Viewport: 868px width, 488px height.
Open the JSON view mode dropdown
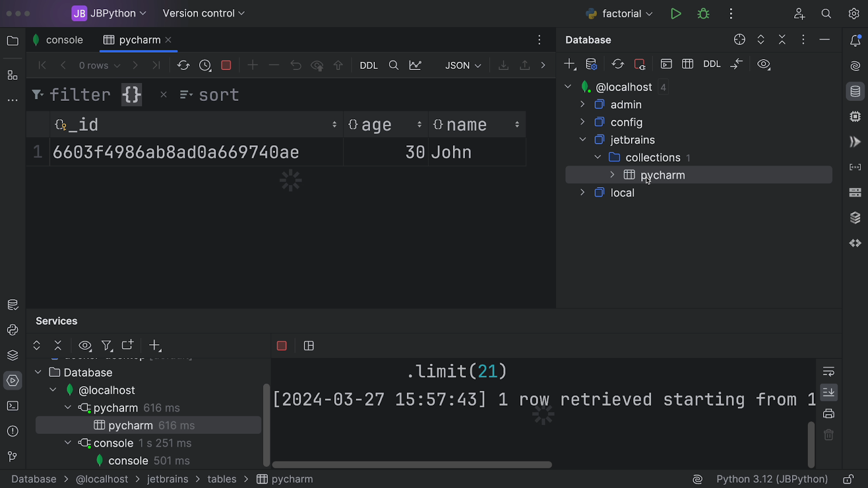point(463,66)
